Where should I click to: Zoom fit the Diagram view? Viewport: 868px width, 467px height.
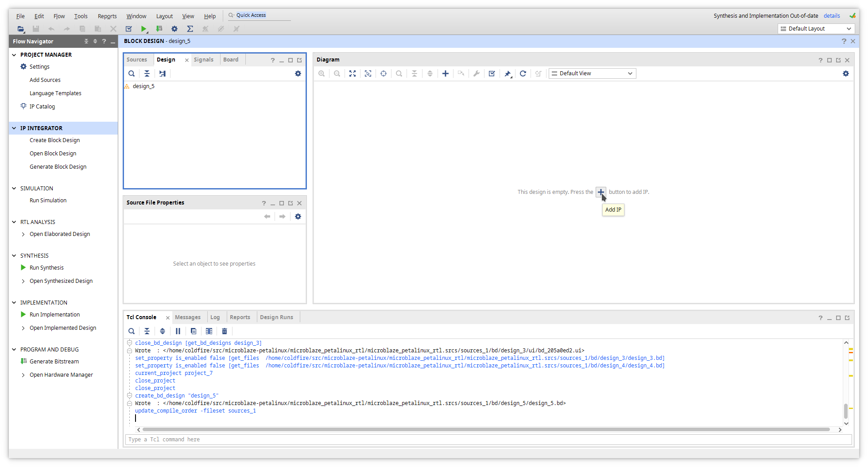tap(353, 73)
